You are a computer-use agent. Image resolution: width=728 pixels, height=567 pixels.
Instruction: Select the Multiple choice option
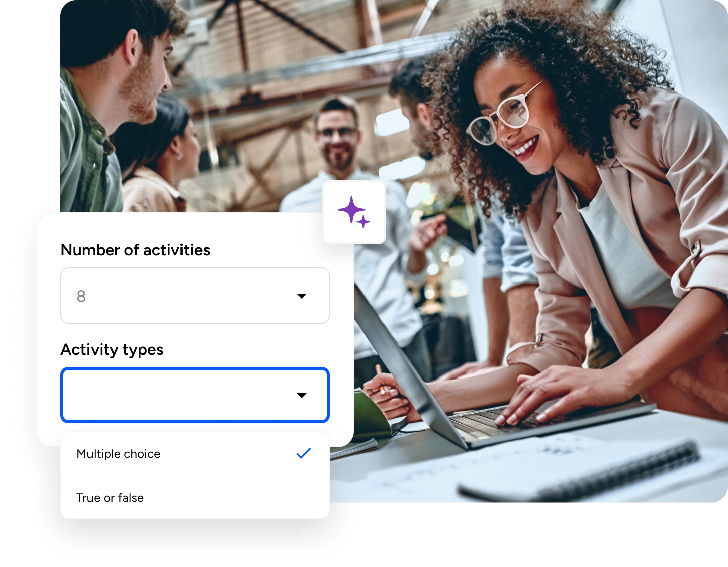click(x=195, y=454)
